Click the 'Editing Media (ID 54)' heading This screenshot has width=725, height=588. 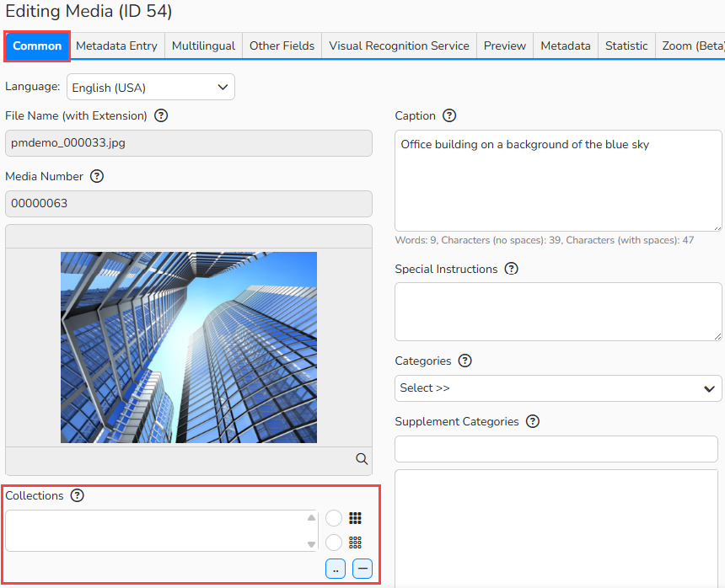(x=89, y=11)
